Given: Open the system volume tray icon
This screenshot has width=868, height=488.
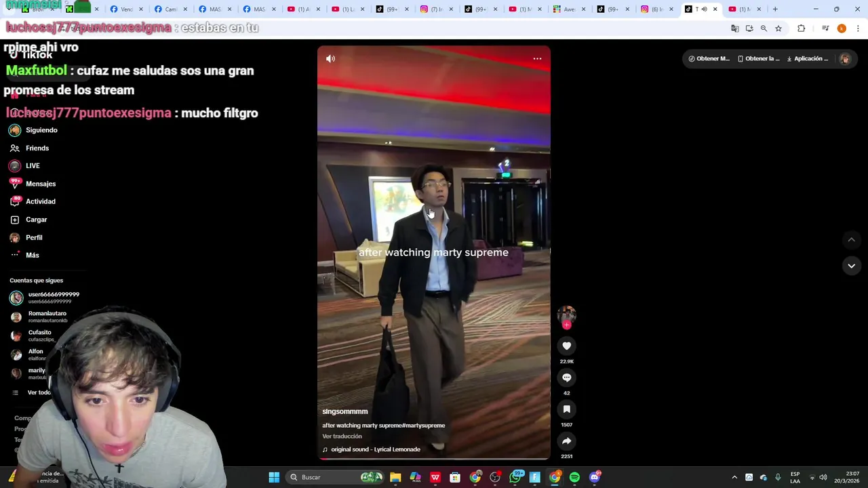Looking at the screenshot, I should pyautogui.click(x=823, y=477).
